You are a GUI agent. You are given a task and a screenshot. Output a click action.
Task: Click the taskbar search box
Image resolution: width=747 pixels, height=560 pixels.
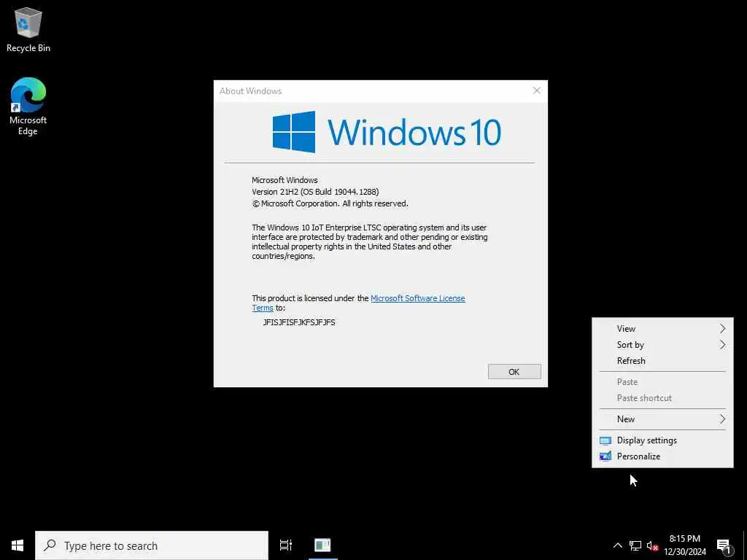pyautogui.click(x=152, y=545)
